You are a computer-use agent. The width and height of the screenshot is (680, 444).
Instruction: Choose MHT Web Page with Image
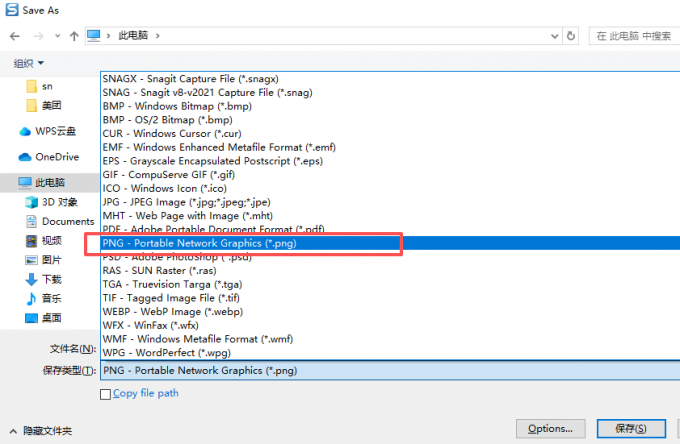[x=390, y=216]
